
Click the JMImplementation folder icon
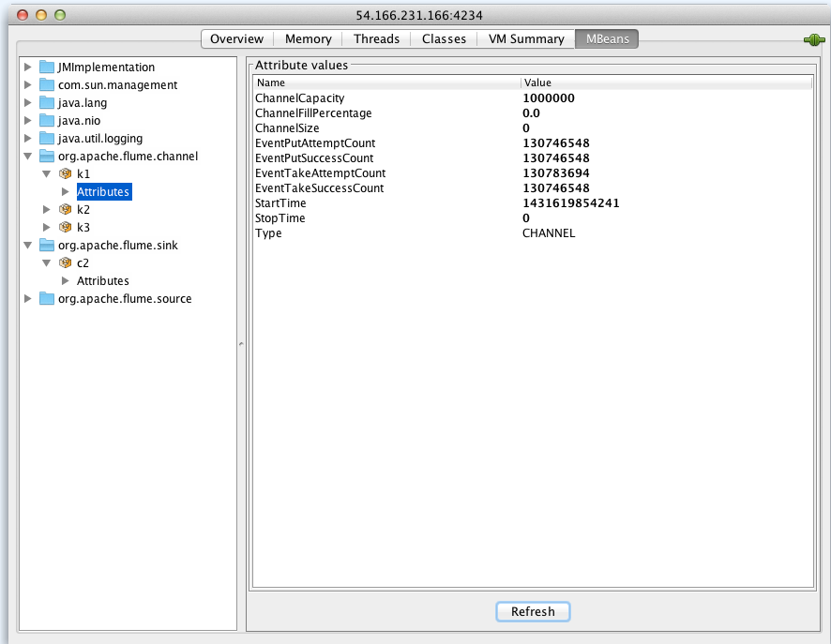click(x=47, y=67)
